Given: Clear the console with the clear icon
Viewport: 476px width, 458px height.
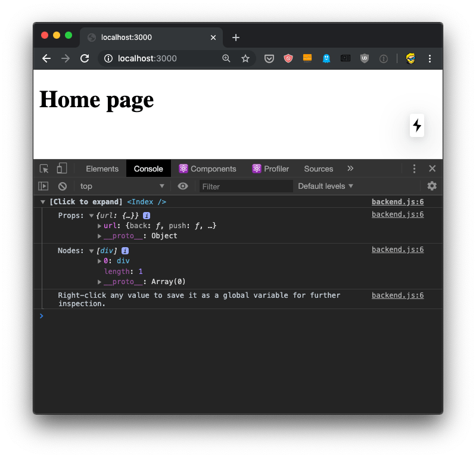Looking at the screenshot, I should [x=62, y=186].
